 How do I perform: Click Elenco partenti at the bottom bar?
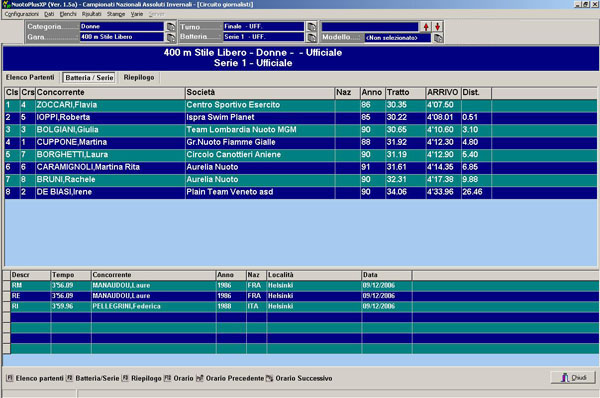[x=39, y=378]
